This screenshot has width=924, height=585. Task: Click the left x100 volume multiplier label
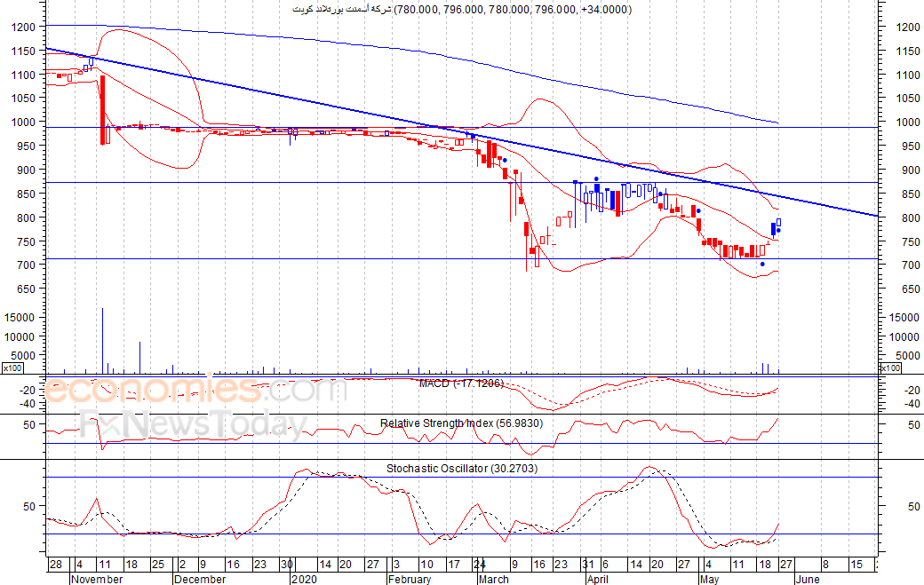12,368
